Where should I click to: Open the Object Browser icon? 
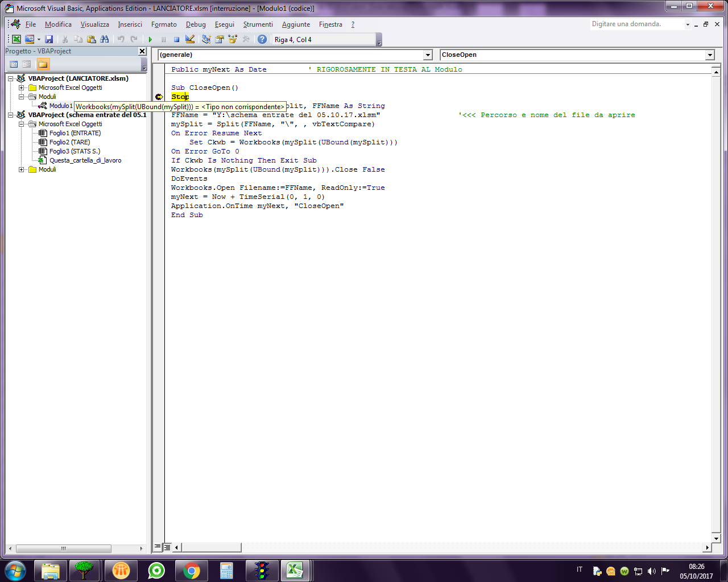tap(233, 39)
